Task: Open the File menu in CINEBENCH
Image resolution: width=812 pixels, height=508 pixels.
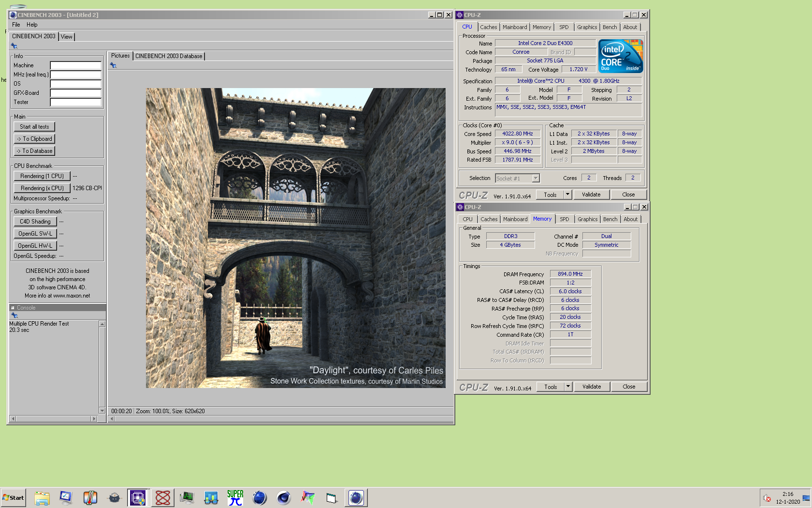Action: click(x=16, y=25)
